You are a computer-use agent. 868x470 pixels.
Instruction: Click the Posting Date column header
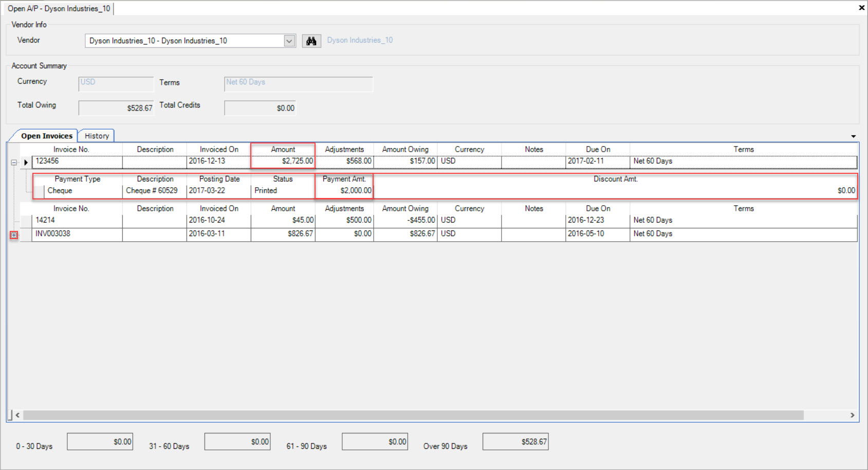click(x=219, y=179)
